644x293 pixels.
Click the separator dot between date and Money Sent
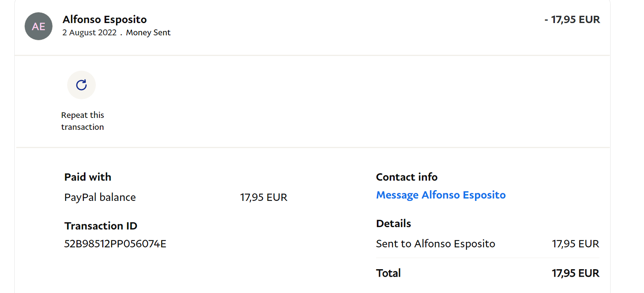tap(121, 34)
